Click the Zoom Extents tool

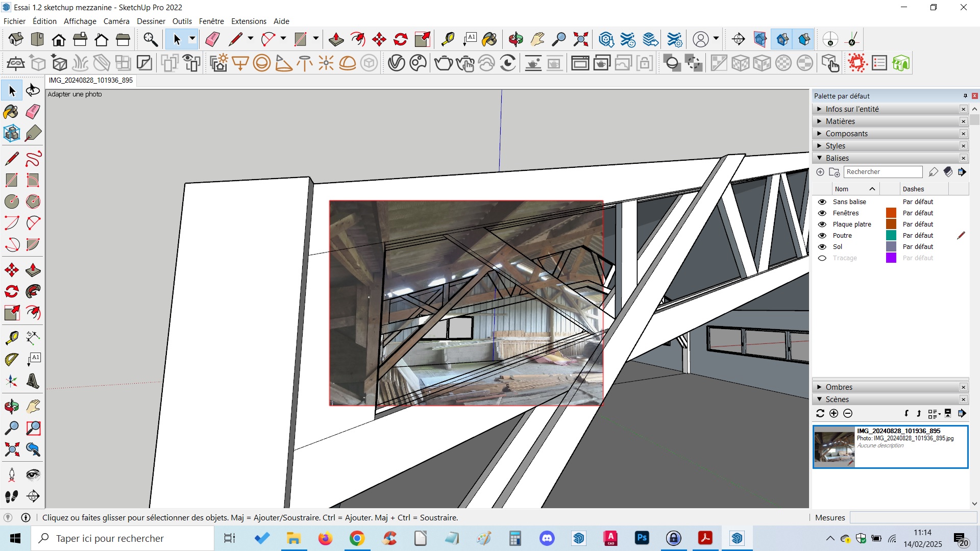11,449
